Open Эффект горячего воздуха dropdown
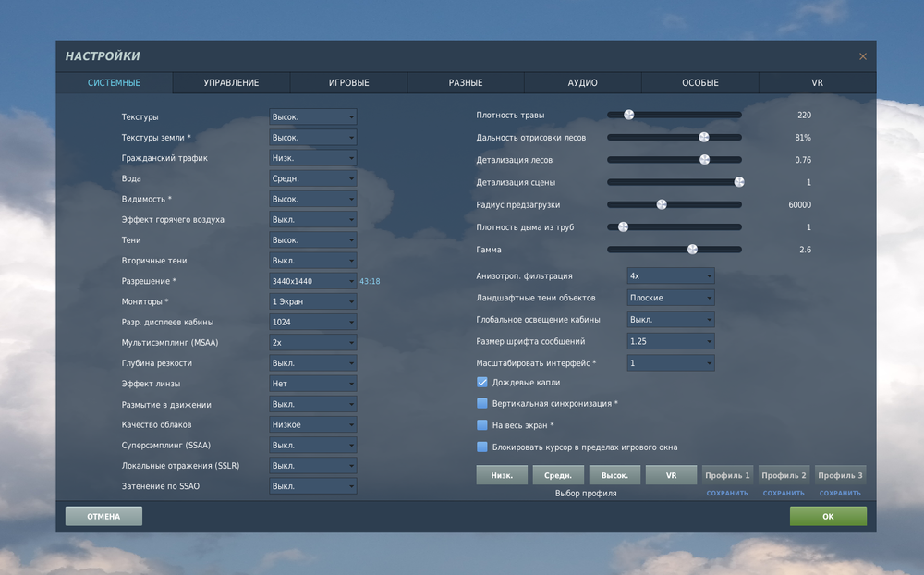924x575 pixels. (313, 219)
